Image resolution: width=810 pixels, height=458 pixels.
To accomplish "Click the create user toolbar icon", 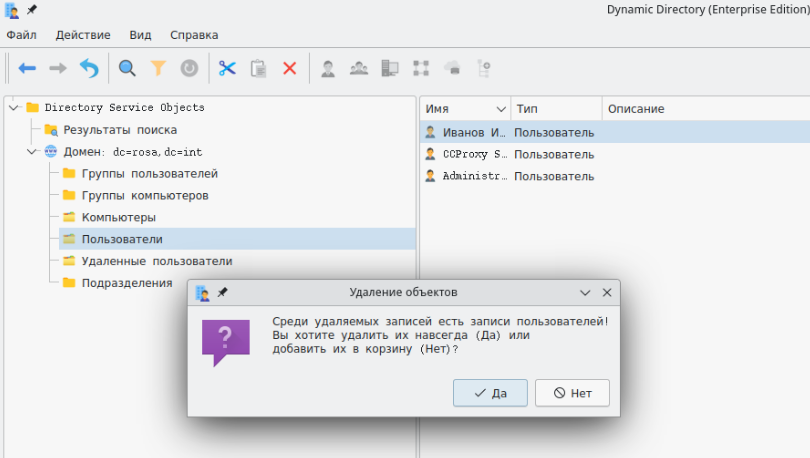I will [x=327, y=68].
